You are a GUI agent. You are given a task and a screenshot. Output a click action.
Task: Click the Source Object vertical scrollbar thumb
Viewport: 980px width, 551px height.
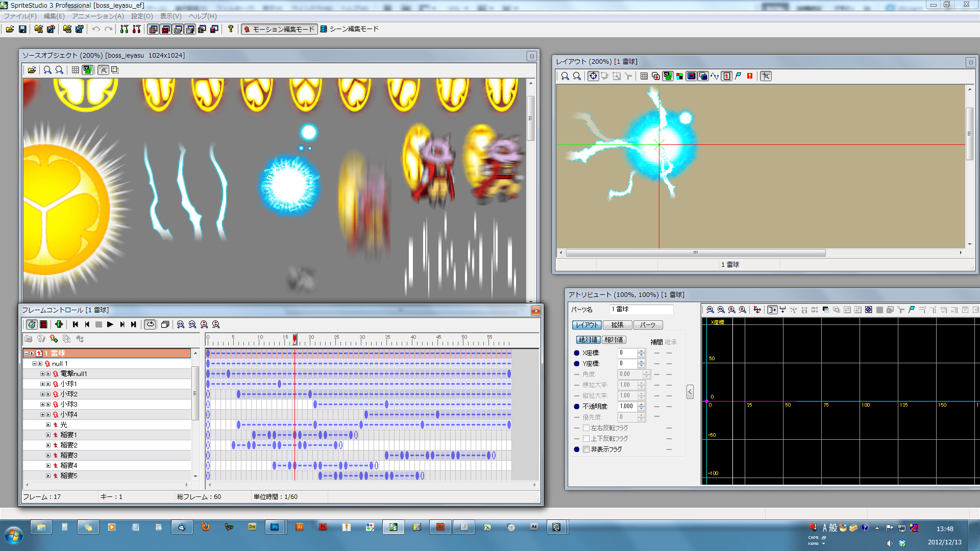531,118
